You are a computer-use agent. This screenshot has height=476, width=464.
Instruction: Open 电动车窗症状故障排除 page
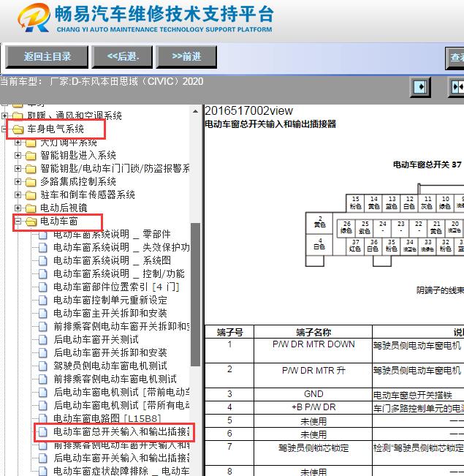(121, 471)
